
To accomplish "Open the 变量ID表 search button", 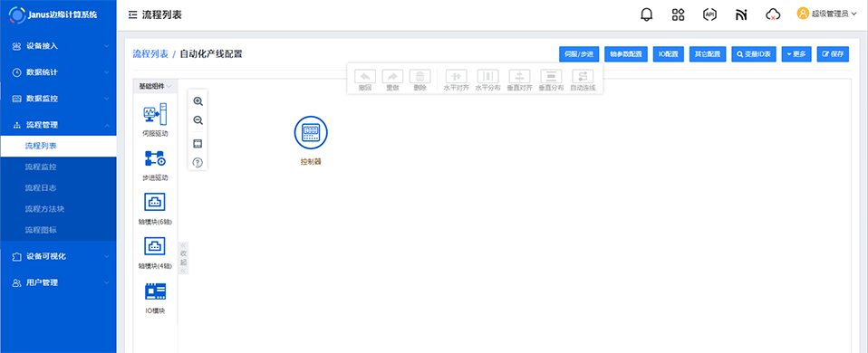I will (754, 54).
